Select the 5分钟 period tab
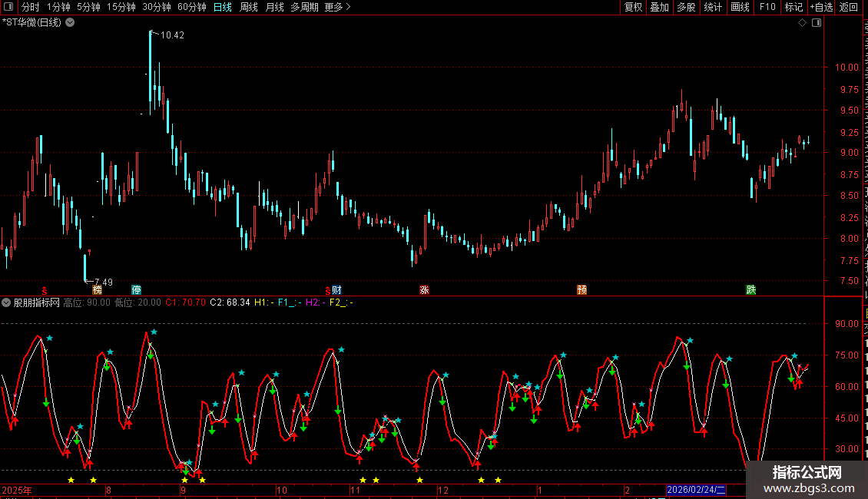868x499 pixels. [x=88, y=7]
